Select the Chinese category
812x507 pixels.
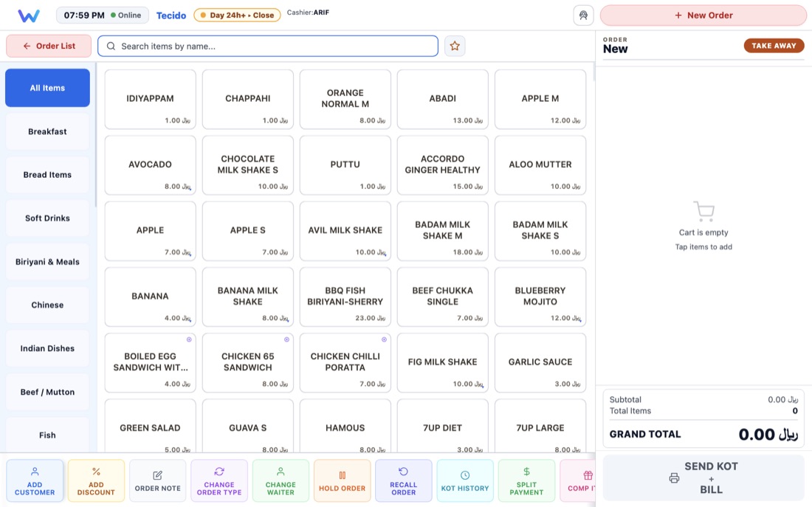(48, 305)
